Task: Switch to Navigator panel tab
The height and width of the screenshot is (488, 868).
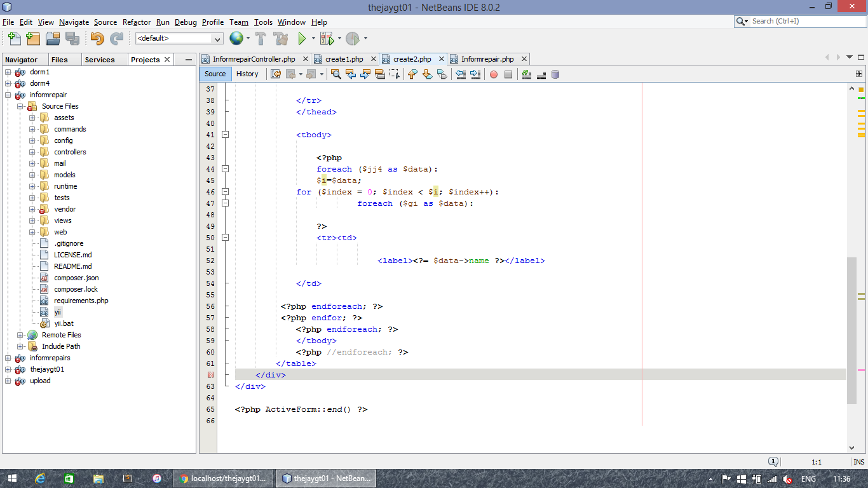Action: (x=22, y=60)
